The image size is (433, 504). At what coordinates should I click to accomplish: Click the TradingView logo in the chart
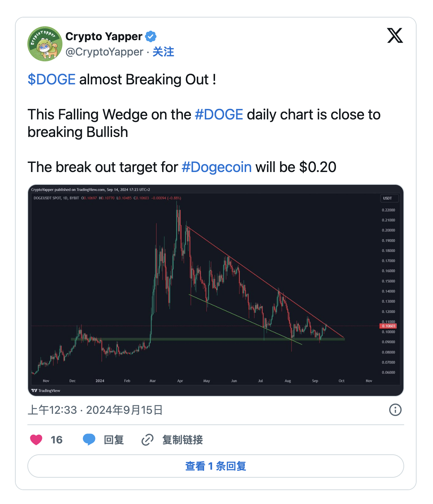click(x=46, y=390)
